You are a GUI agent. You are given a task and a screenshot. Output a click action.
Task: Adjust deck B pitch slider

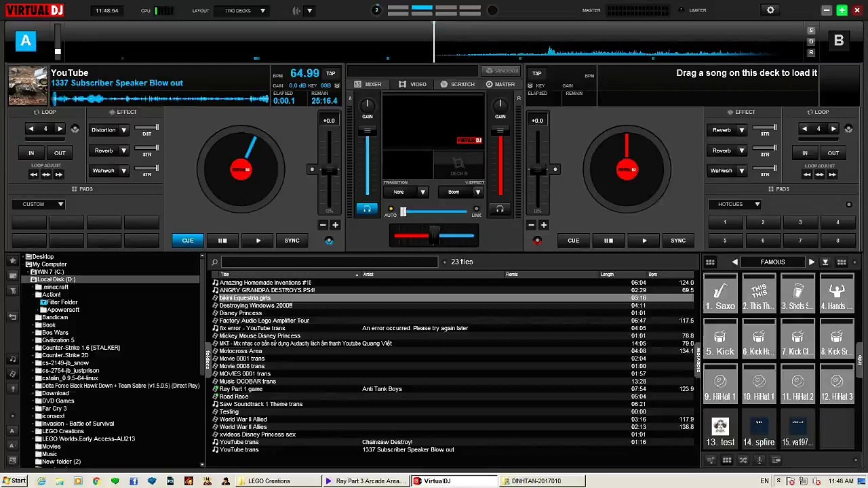[537, 170]
